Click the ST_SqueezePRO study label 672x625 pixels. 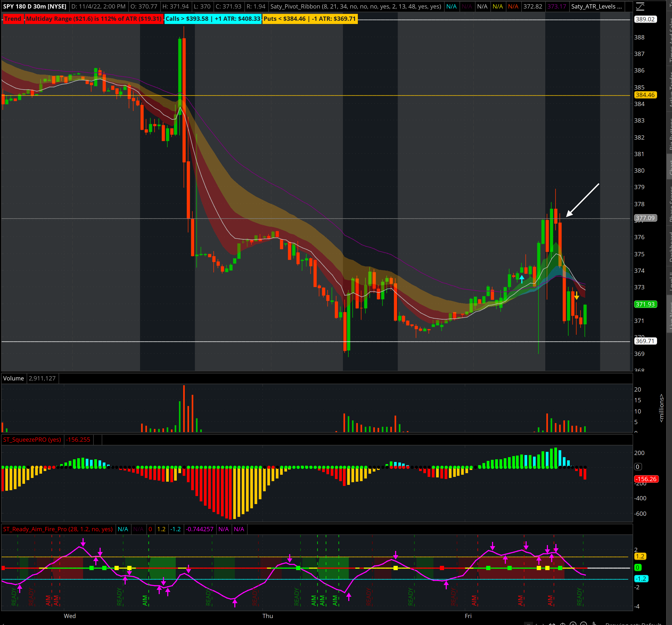coord(32,440)
